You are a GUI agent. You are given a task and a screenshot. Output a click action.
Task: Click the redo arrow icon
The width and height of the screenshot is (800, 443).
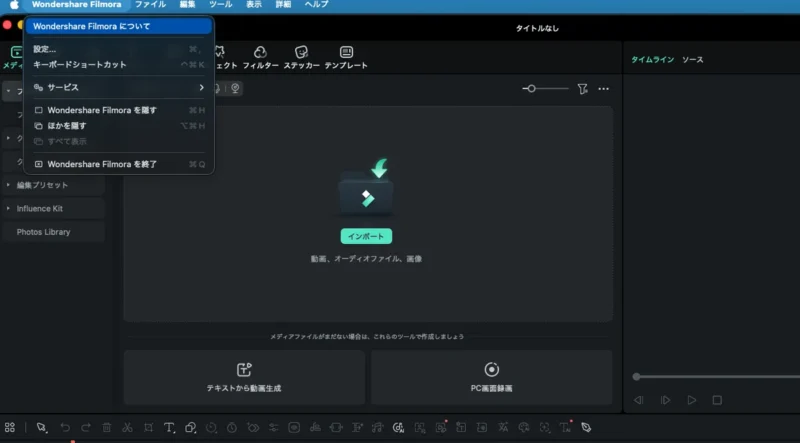86,428
